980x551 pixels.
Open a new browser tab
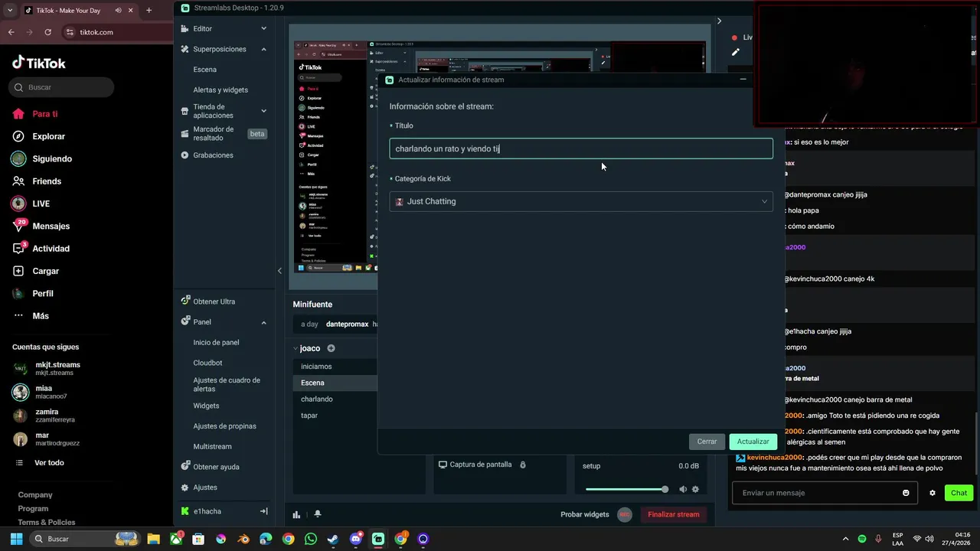click(149, 11)
